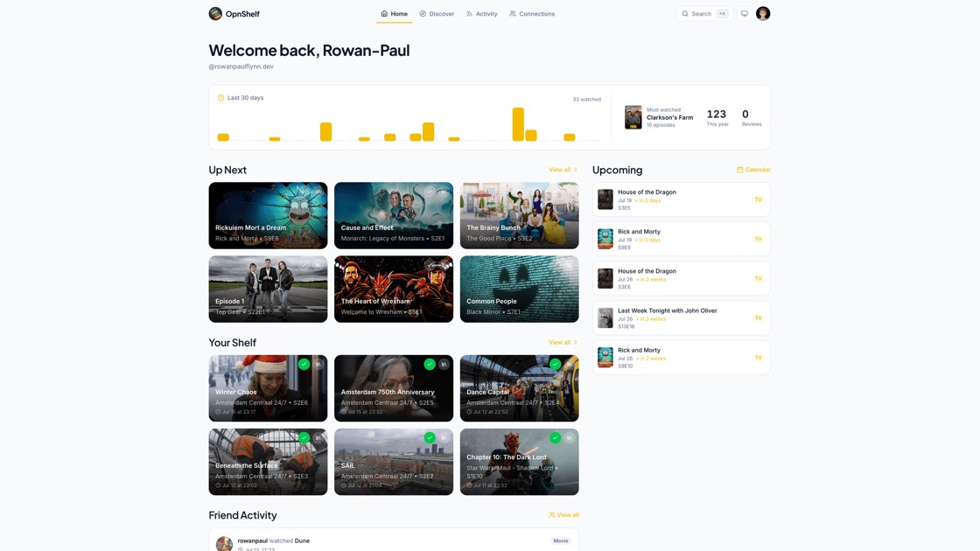Click the clock icon next to Last 30 days
This screenshot has width=980, height=551.
tap(220, 97)
